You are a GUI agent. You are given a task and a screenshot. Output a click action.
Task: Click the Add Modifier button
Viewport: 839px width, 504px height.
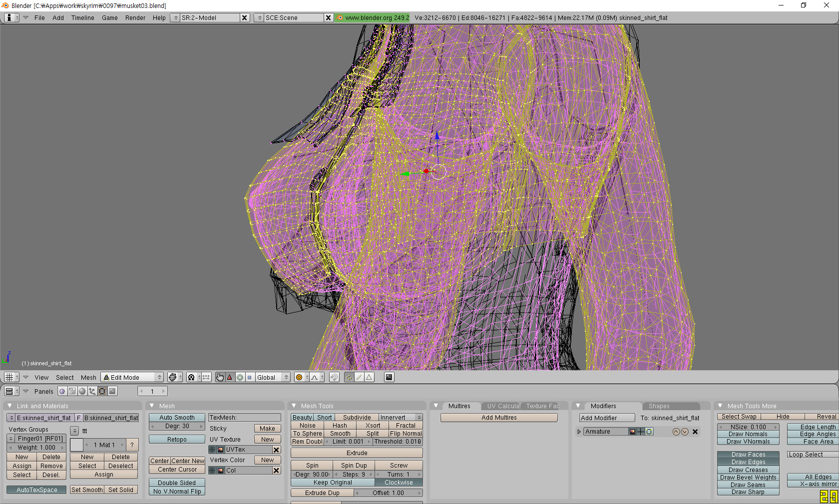tap(607, 418)
